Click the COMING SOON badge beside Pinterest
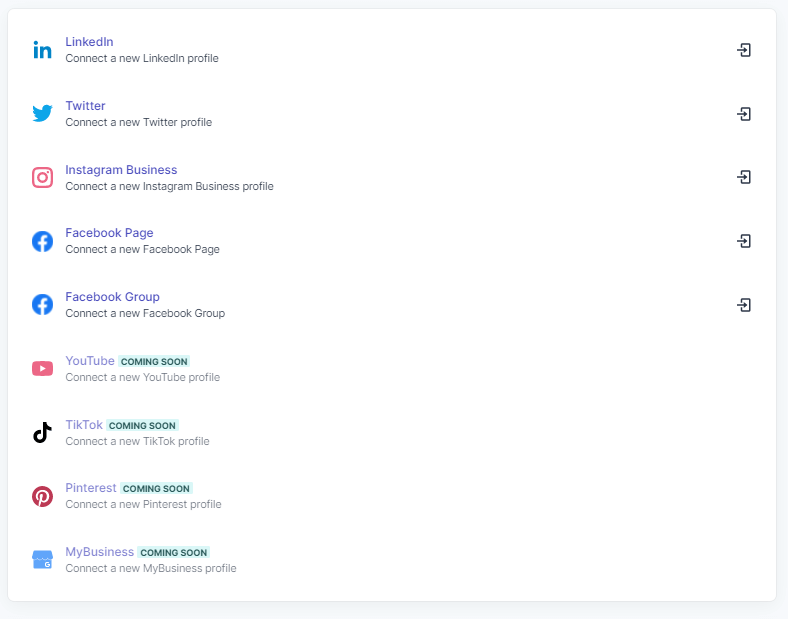This screenshot has height=619, width=788. (x=156, y=488)
